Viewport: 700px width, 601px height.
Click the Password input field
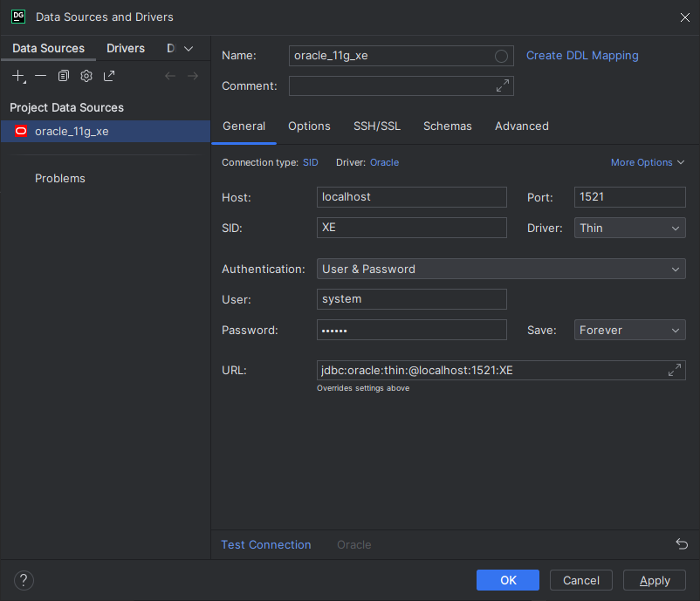click(412, 330)
